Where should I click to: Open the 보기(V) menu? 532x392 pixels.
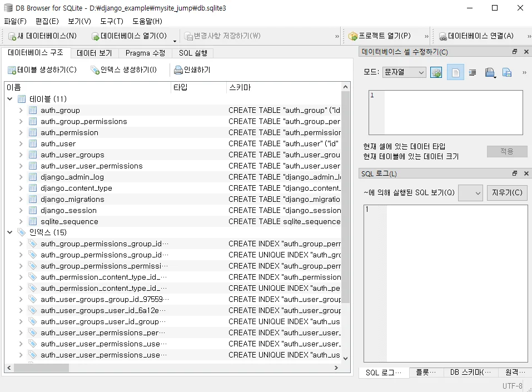coord(79,21)
